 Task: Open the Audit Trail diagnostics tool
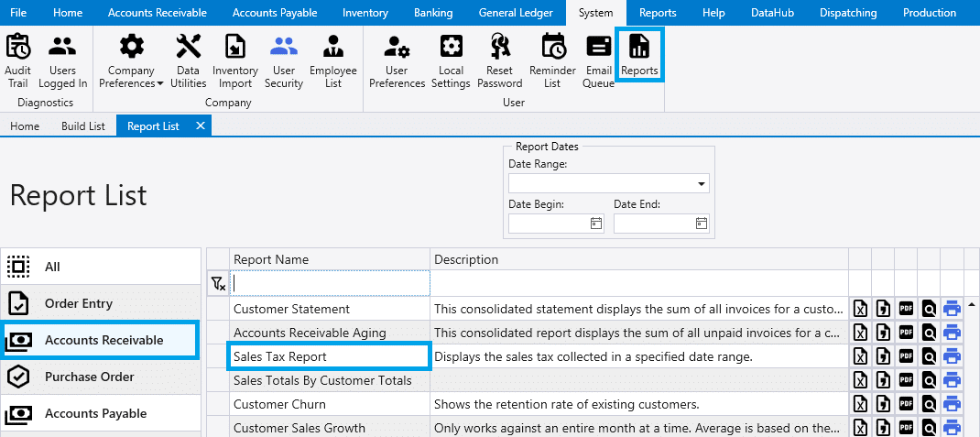(18, 60)
